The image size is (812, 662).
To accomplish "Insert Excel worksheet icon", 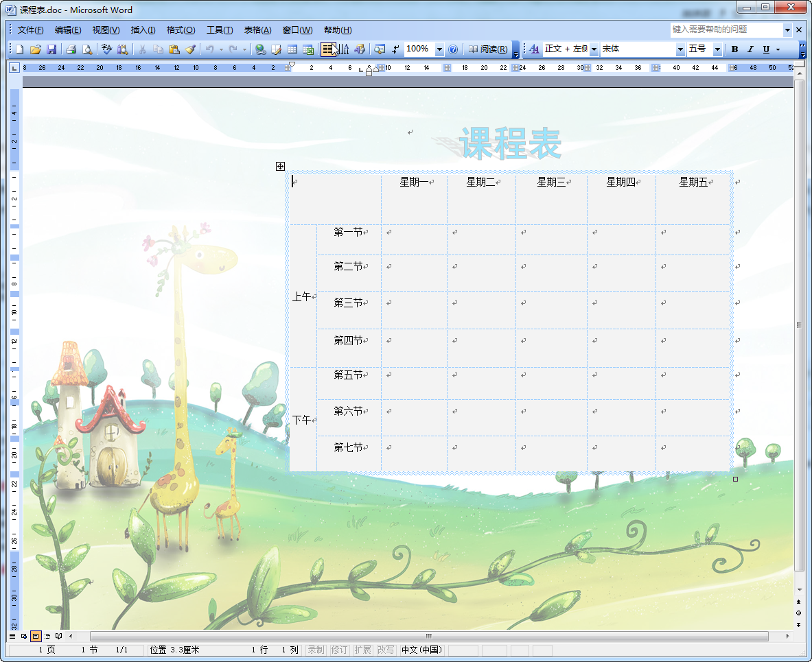I will coord(309,49).
